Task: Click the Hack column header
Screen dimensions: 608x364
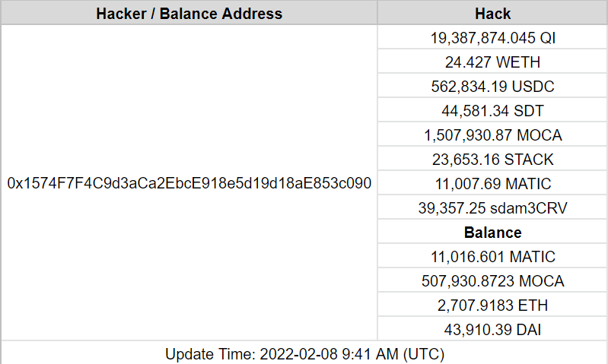Action: [492, 13]
